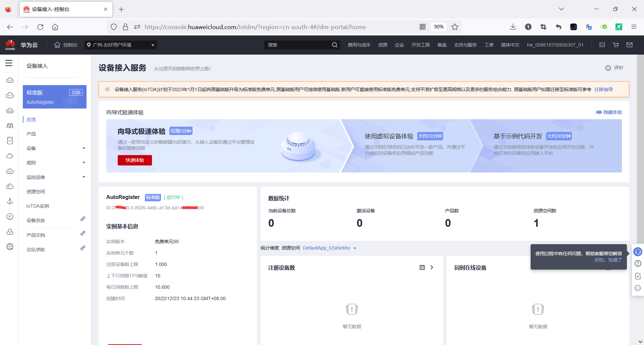
Task: Open the shopping cart icon
Action: coord(616,45)
